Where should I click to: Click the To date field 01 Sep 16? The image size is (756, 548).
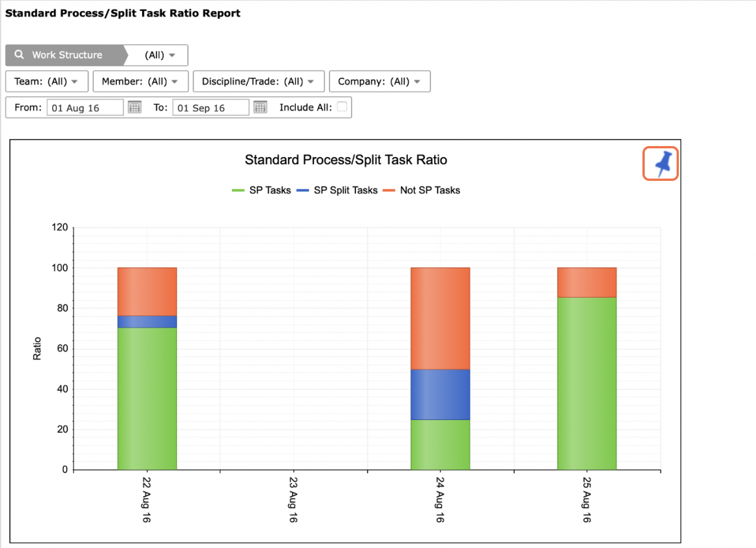[x=211, y=107]
